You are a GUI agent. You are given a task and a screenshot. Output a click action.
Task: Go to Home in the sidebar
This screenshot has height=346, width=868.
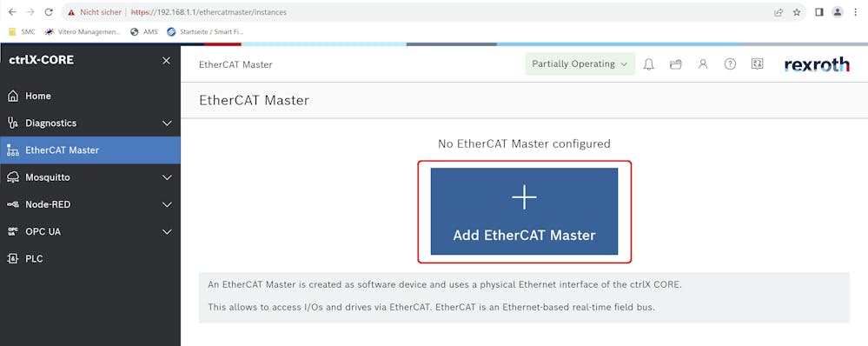coord(90,96)
